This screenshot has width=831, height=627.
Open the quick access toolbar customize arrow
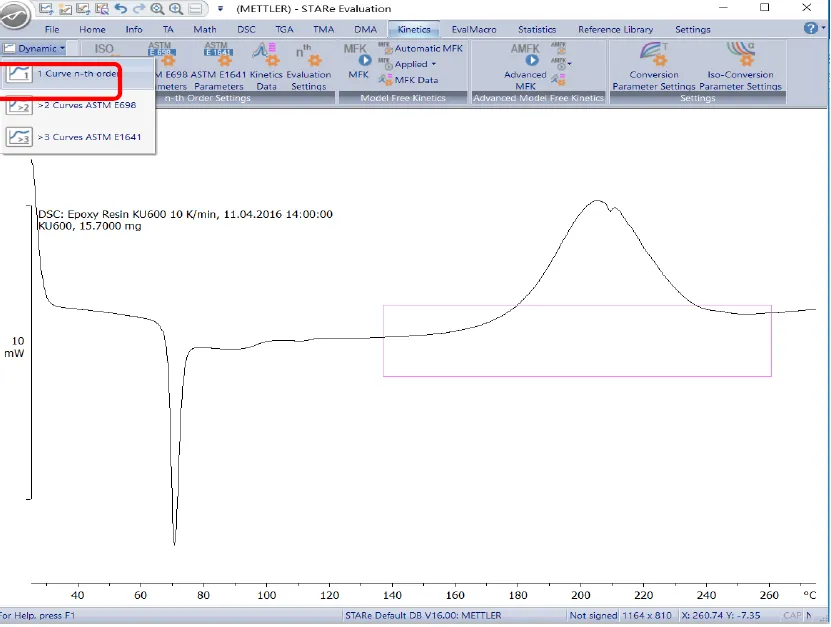[x=220, y=8]
